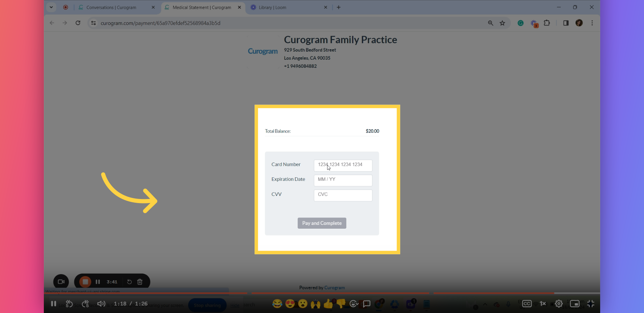The image size is (644, 313).
Task: React with the laughing emoji
Action: click(x=277, y=304)
